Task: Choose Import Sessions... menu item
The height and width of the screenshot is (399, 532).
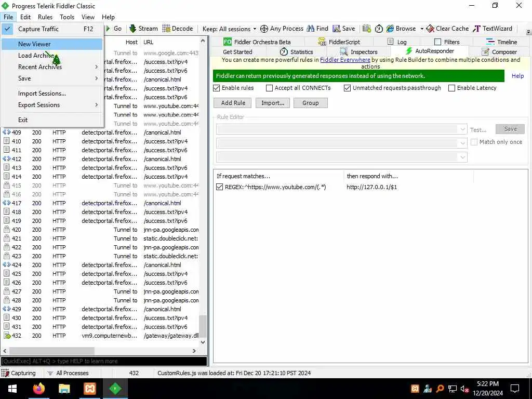Action: [x=51, y=94]
